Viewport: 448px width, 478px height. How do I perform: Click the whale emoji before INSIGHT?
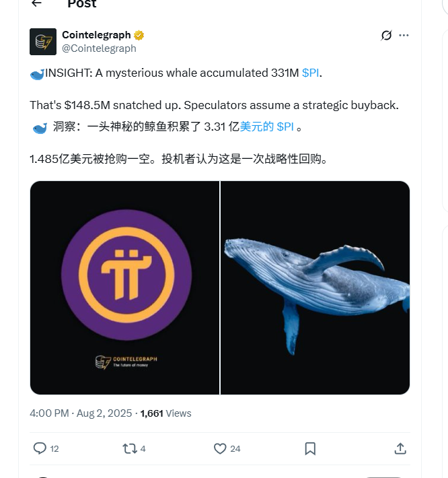pos(37,74)
